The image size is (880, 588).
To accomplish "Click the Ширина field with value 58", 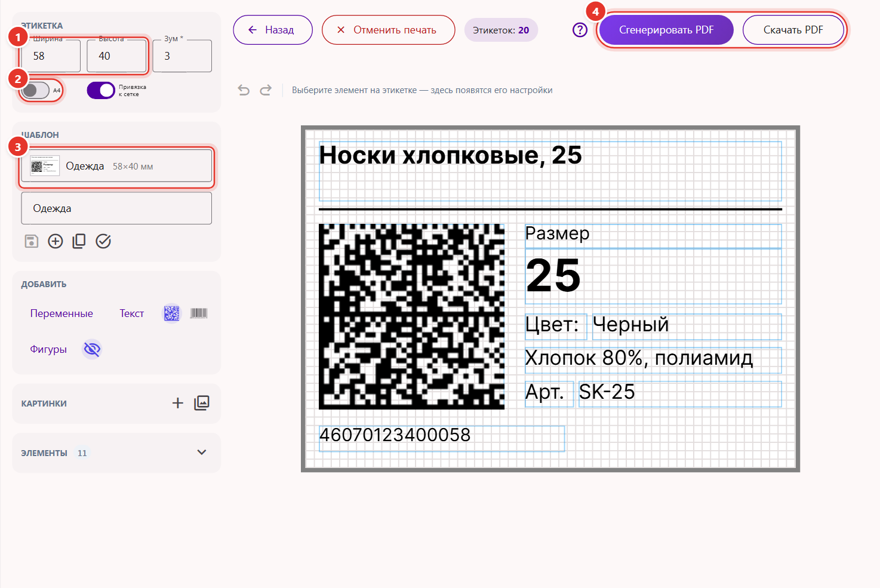I will pyautogui.click(x=51, y=56).
